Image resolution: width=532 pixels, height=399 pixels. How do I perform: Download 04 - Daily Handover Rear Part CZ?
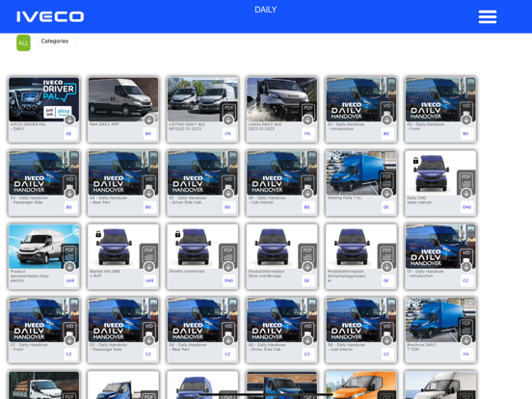(228, 340)
